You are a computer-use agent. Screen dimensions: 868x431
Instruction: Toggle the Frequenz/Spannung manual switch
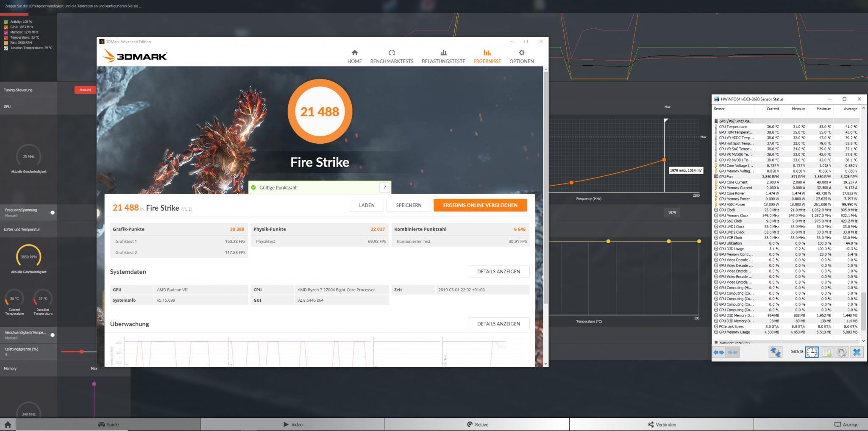click(x=53, y=212)
